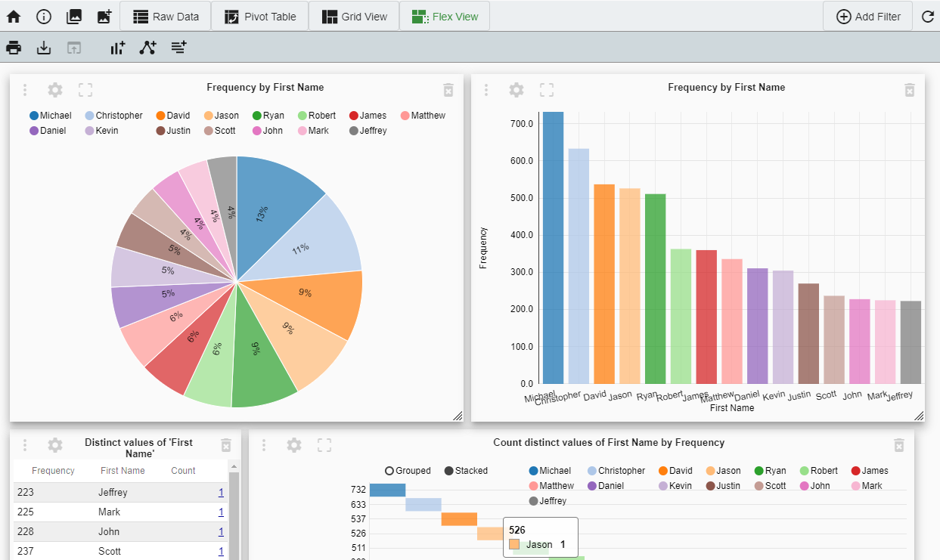Click the download icon
940x560 pixels.
pos(44,48)
